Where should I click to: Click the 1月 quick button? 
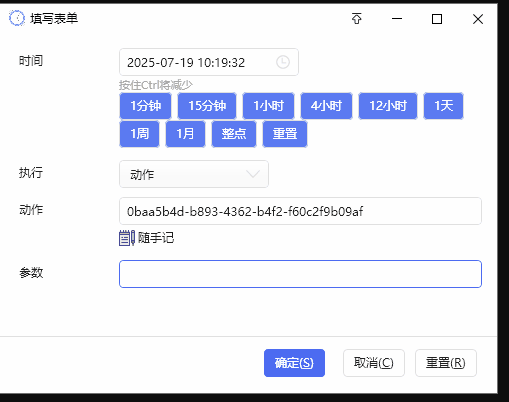(x=185, y=134)
